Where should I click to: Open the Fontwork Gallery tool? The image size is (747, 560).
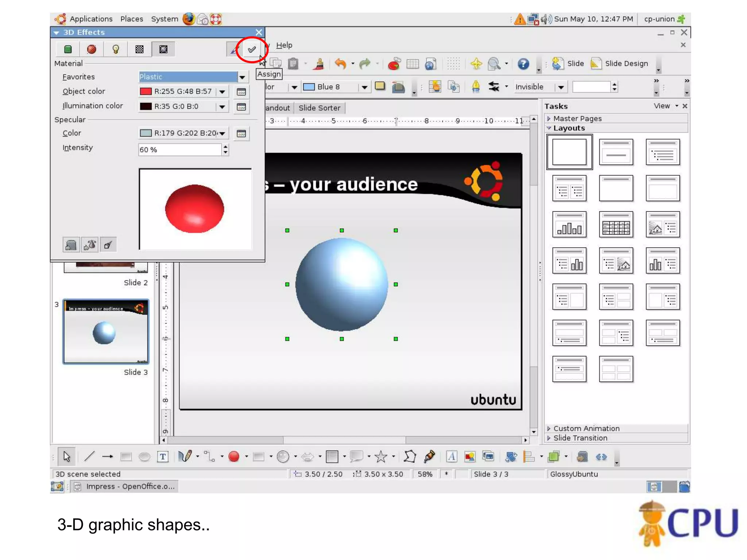click(452, 456)
